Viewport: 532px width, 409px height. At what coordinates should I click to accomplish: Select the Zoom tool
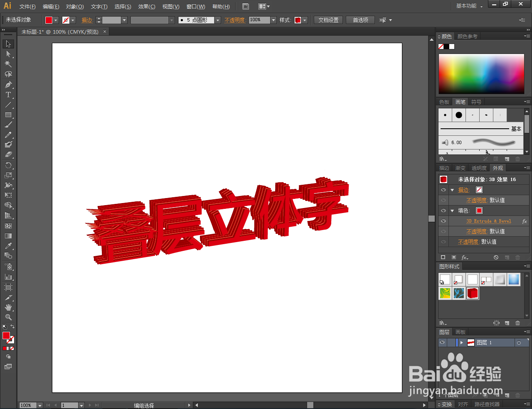(7, 316)
